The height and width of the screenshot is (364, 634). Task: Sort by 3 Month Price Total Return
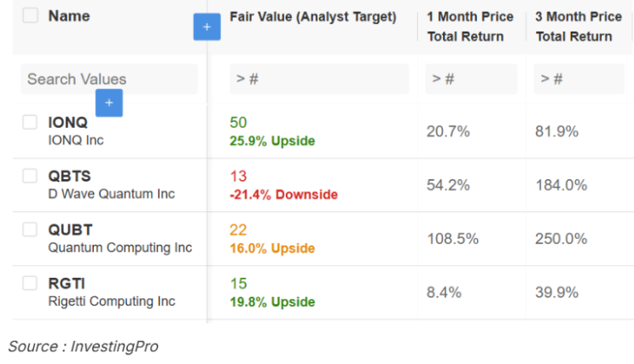point(578,26)
